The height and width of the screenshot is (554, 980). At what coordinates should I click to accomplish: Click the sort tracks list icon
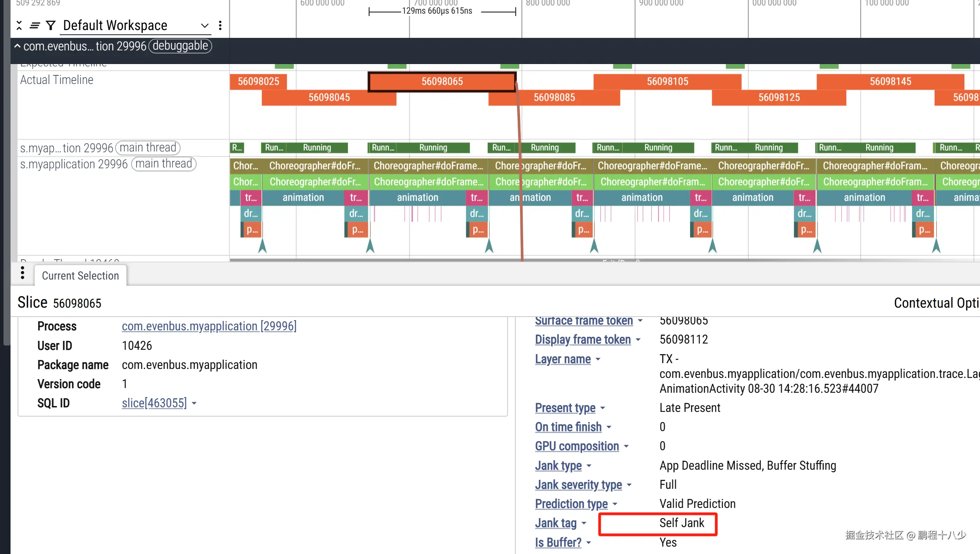(x=35, y=26)
